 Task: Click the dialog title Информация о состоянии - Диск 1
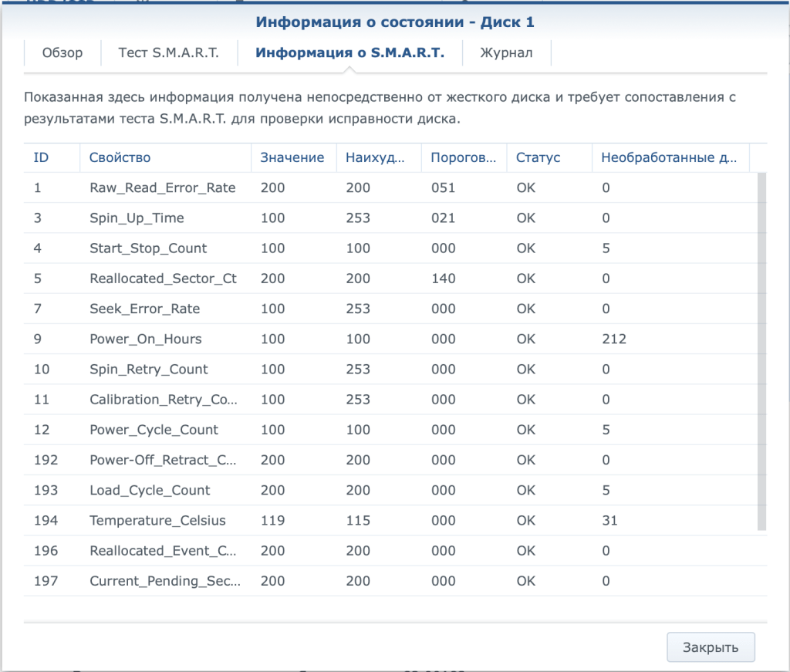(x=395, y=22)
